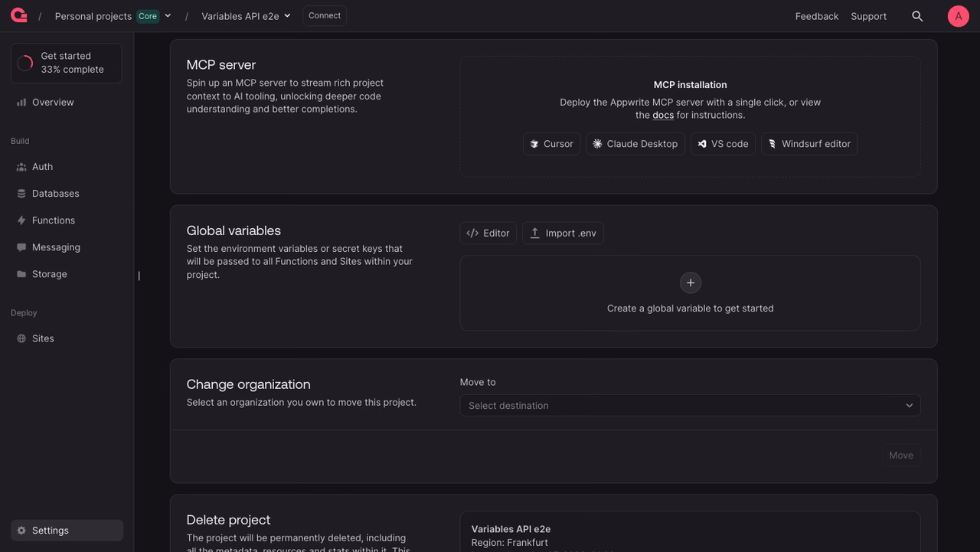Image resolution: width=980 pixels, height=552 pixels.
Task: Open the search magnifier icon
Action: coord(917,16)
